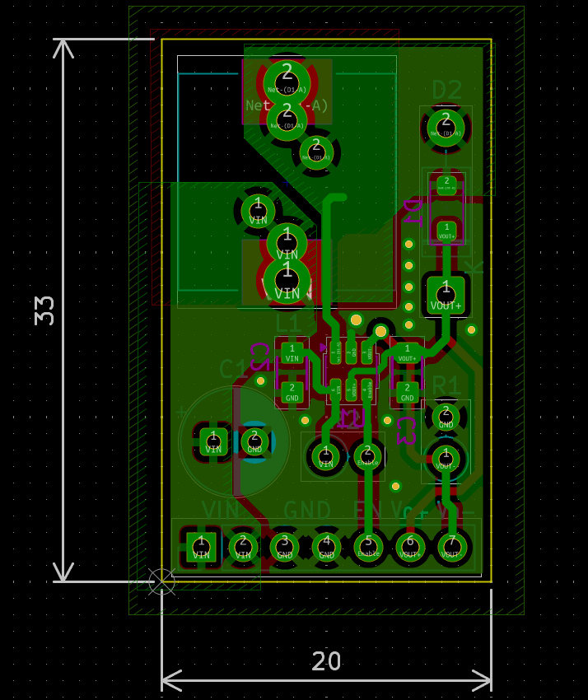This screenshot has height=700, width=588.
Task: Click the grid origin crosshair marker
Action: pos(161,581)
